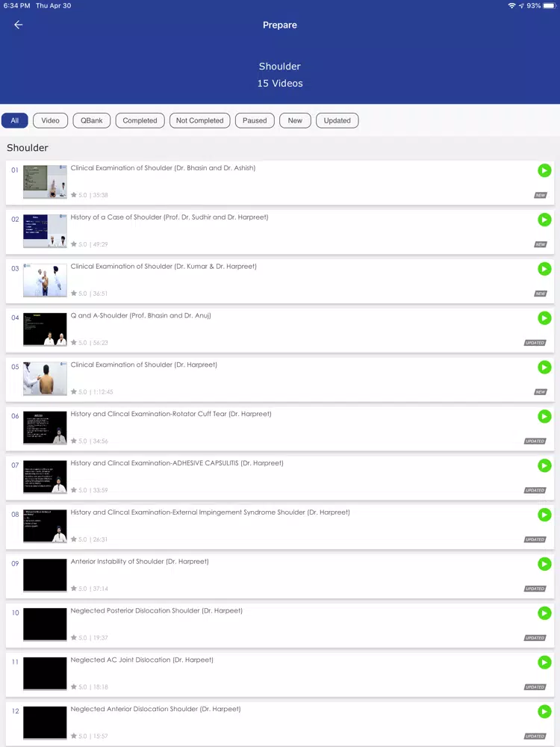Open thumbnail of video 04
The height and width of the screenshot is (747, 560).
point(46,329)
